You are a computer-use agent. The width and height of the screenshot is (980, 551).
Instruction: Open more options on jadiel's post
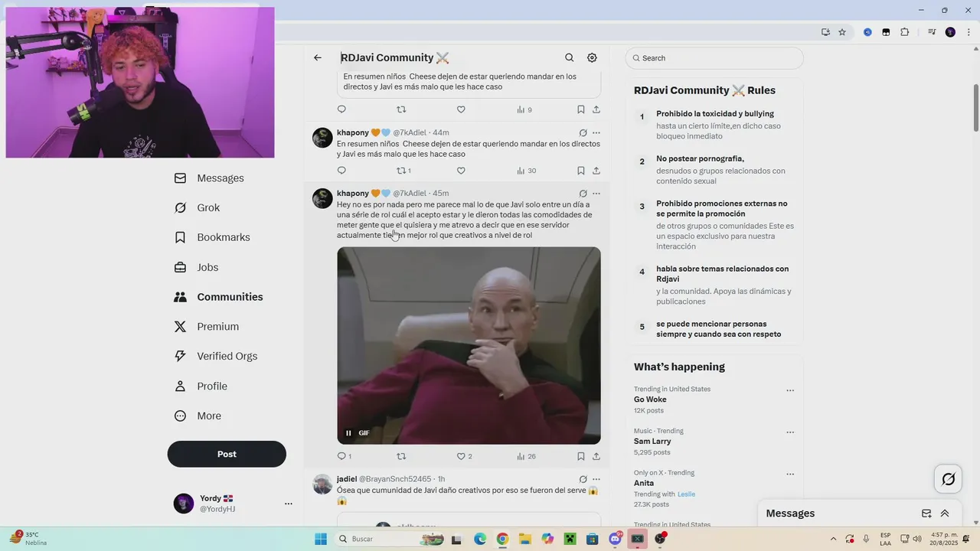pyautogui.click(x=596, y=479)
